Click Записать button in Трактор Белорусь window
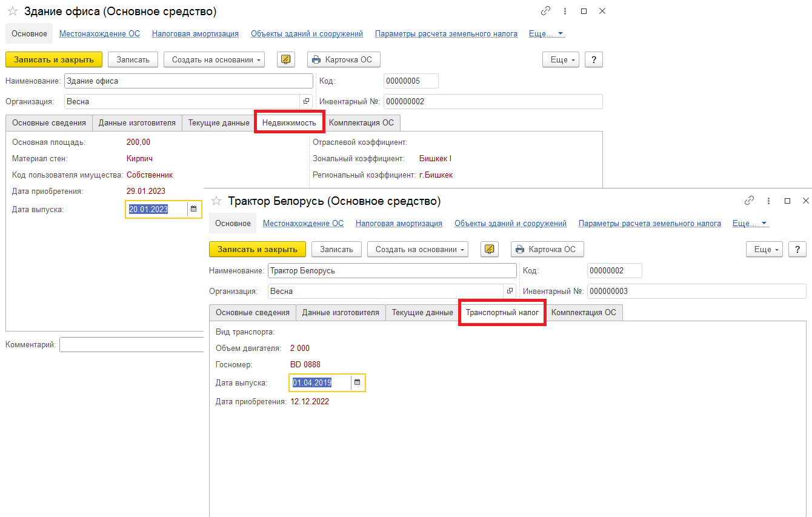Image resolution: width=812 pixels, height=517 pixels. 336,249
